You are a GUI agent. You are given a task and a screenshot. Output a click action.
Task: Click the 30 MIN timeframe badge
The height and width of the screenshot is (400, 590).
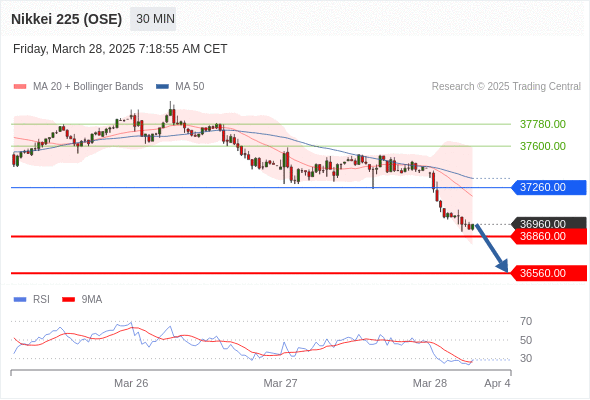coord(153,19)
